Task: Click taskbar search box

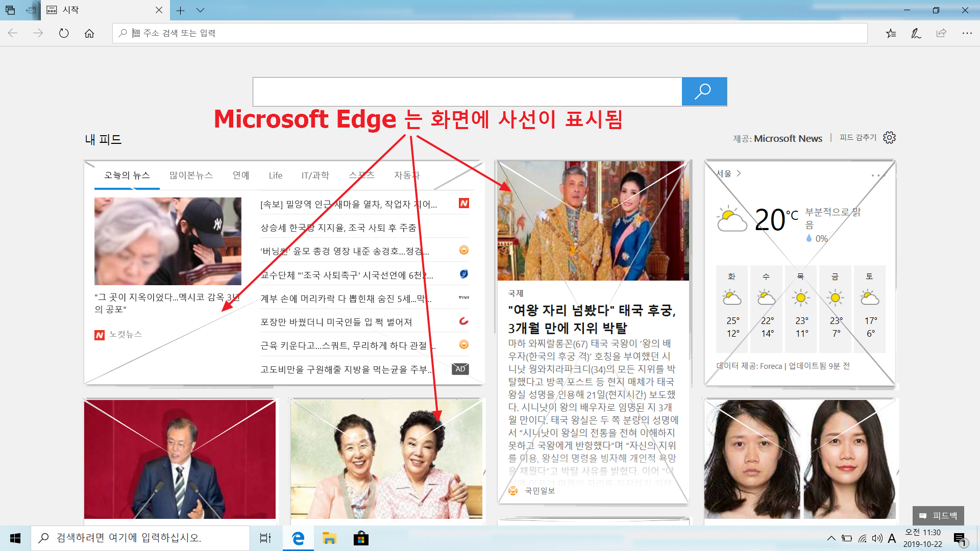Action: point(140,538)
